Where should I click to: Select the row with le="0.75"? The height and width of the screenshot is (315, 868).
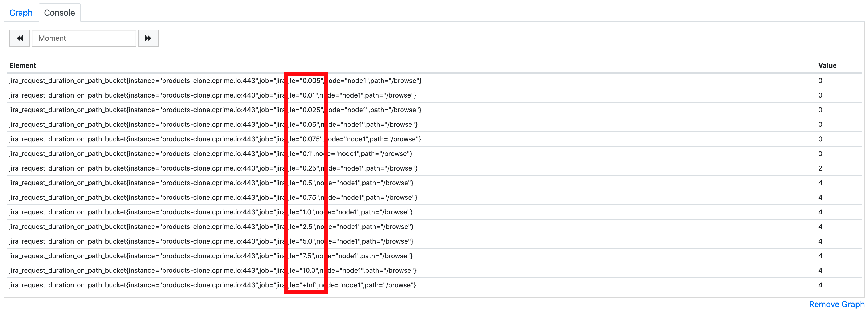[434, 198]
